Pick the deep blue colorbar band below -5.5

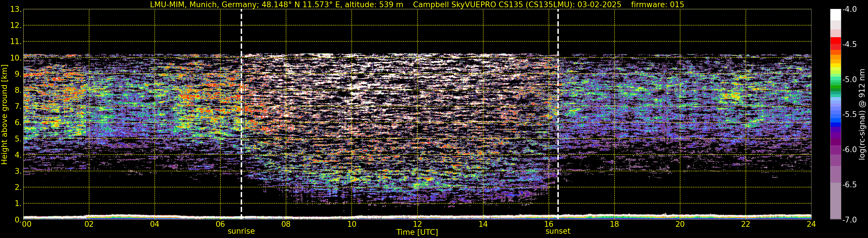pyautogui.click(x=836, y=125)
